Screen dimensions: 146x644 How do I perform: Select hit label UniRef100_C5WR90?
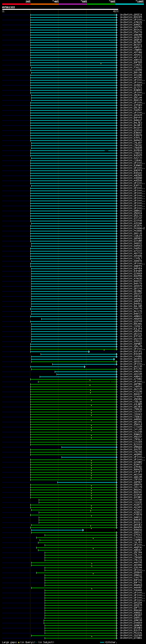click(x=131, y=50)
